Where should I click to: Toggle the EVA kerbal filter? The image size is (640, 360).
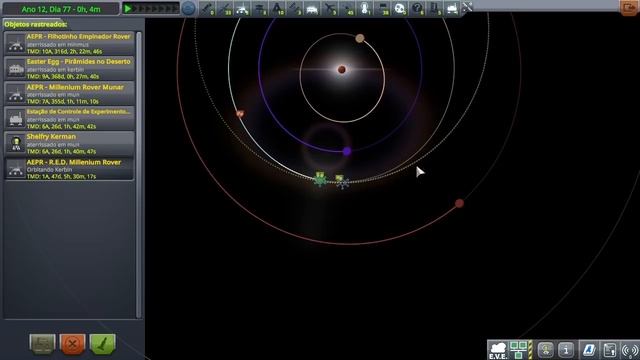click(365, 8)
